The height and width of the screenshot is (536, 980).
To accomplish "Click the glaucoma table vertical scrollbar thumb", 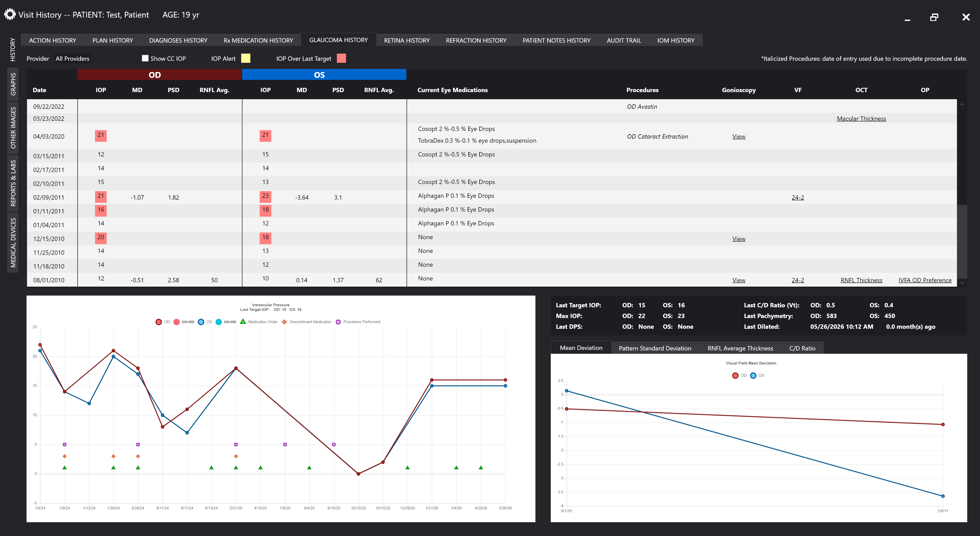I will pyautogui.click(x=962, y=242).
